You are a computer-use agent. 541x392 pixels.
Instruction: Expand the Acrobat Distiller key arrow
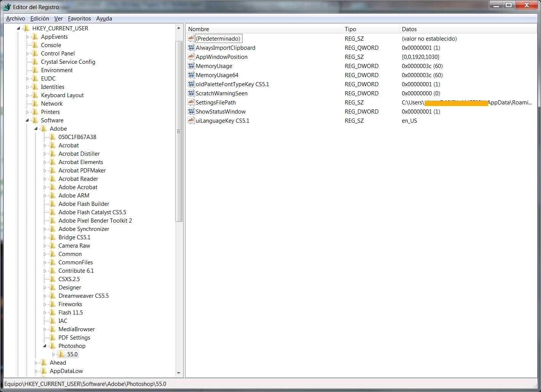pyautogui.click(x=45, y=154)
